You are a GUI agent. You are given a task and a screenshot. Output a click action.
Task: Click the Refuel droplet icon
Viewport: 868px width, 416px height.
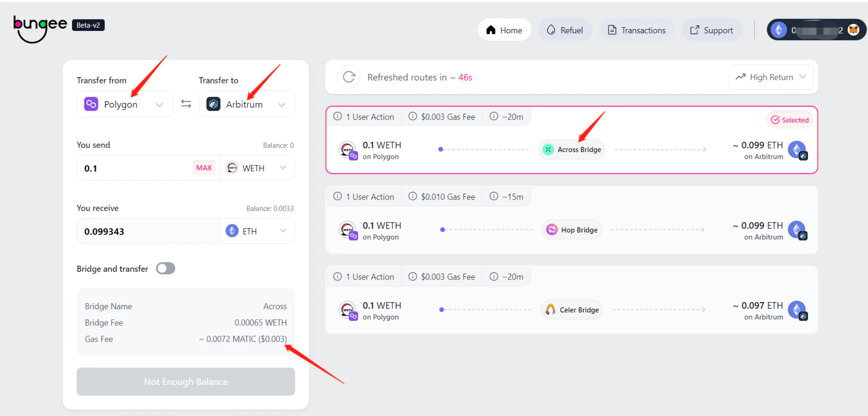point(551,30)
